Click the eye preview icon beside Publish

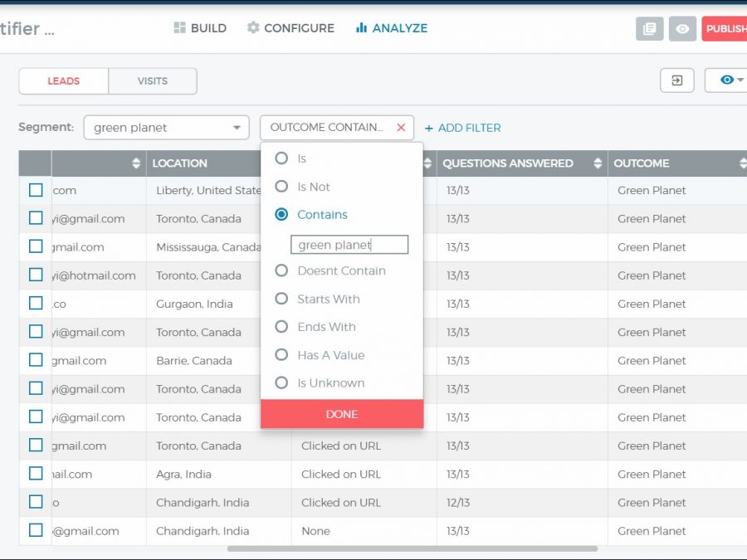pos(682,29)
